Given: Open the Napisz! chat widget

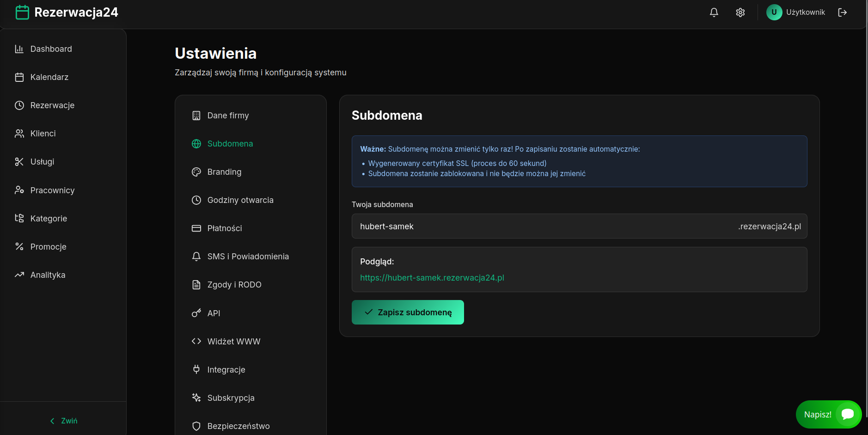Looking at the screenshot, I should click(x=828, y=415).
